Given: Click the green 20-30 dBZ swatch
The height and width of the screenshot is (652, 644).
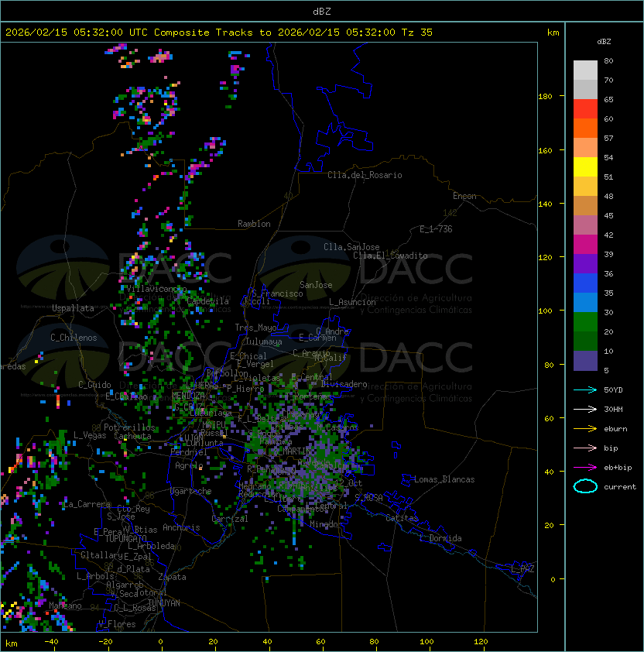Looking at the screenshot, I should click(585, 322).
